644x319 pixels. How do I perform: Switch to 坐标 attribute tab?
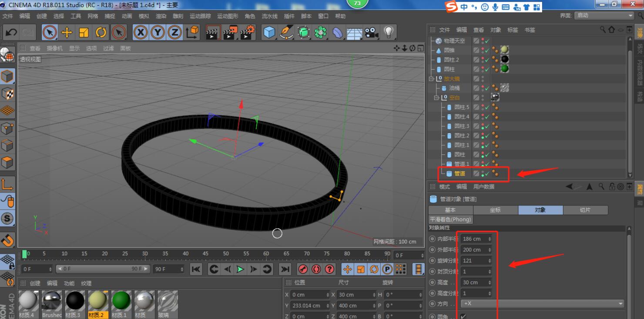tap(496, 210)
